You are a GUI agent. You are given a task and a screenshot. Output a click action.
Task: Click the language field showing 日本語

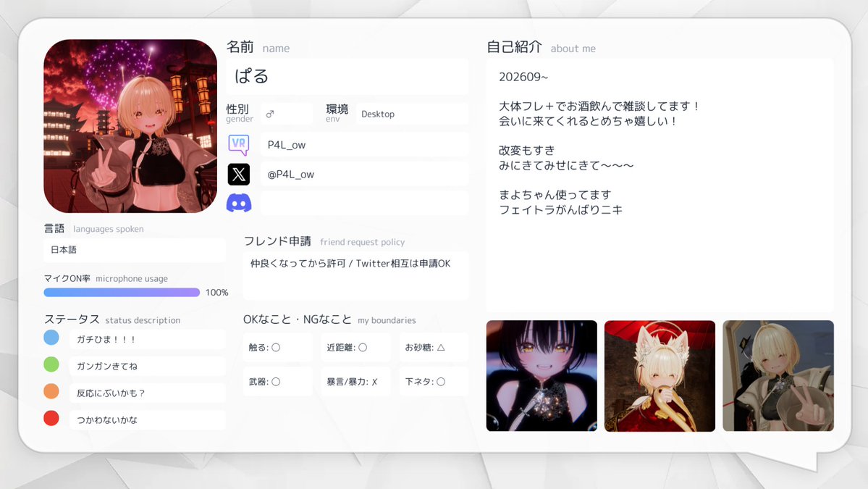point(135,251)
